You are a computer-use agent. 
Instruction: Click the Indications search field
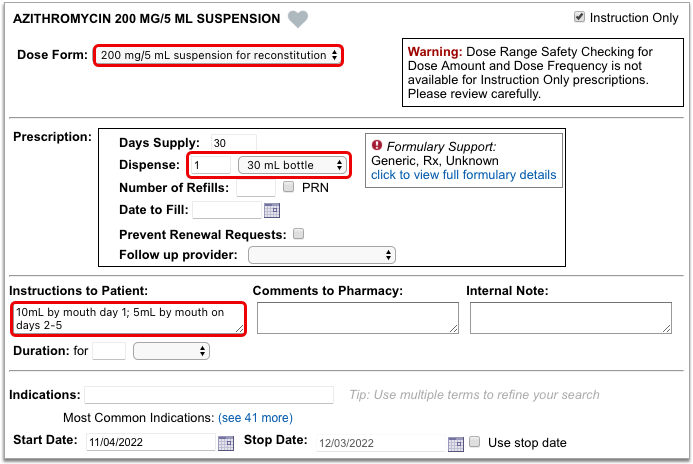pyautogui.click(x=209, y=395)
